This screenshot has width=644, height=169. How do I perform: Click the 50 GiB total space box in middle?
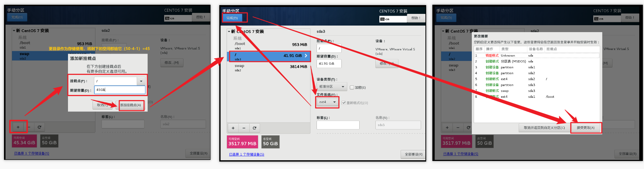(x=270, y=142)
